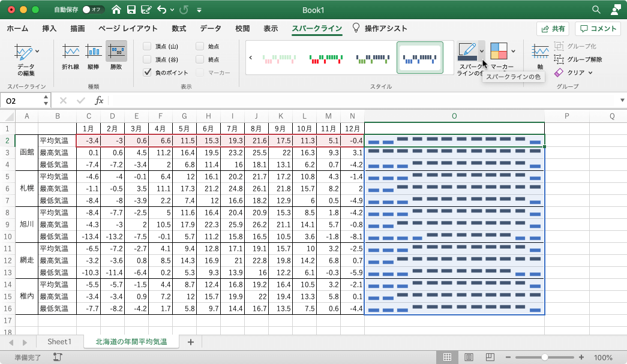
Task: Open the user account icon
Action: click(x=616, y=10)
